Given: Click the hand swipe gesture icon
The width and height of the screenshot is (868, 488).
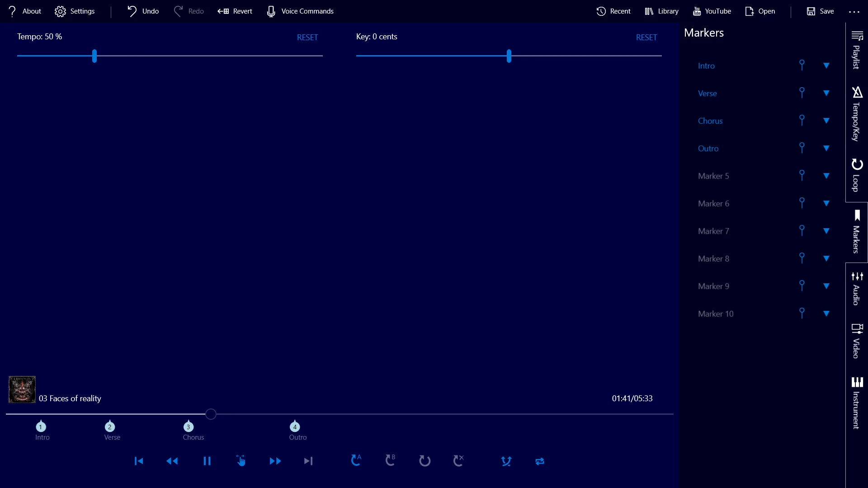Looking at the screenshot, I should tap(241, 460).
